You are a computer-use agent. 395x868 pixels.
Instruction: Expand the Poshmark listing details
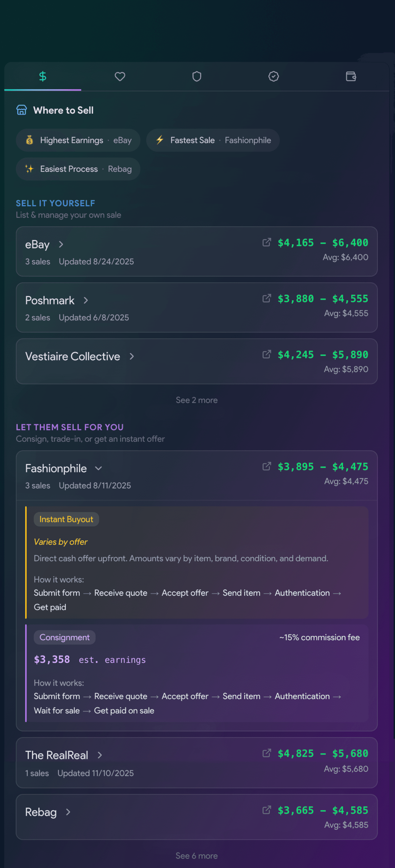86,300
